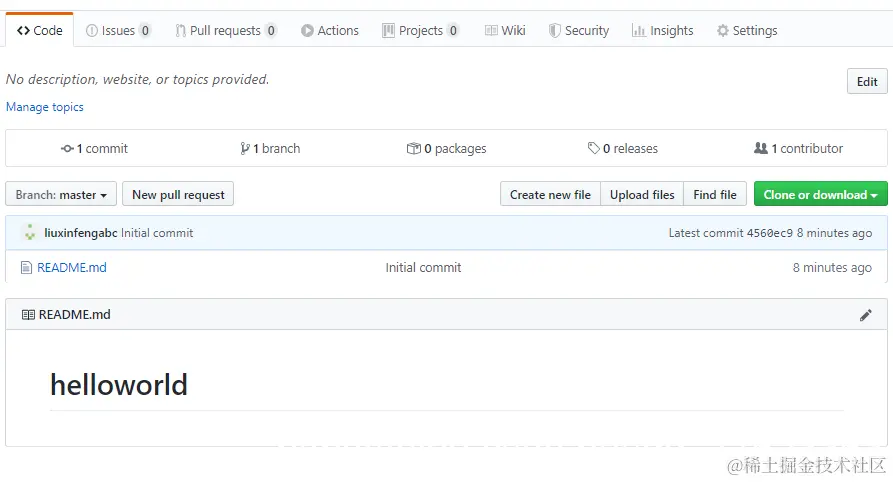Click the No description text

[137, 79]
